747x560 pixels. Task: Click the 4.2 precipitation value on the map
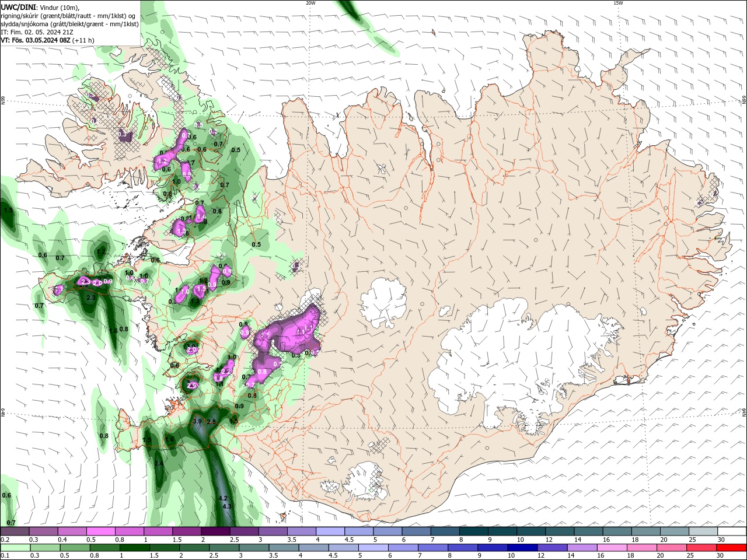[222, 498]
